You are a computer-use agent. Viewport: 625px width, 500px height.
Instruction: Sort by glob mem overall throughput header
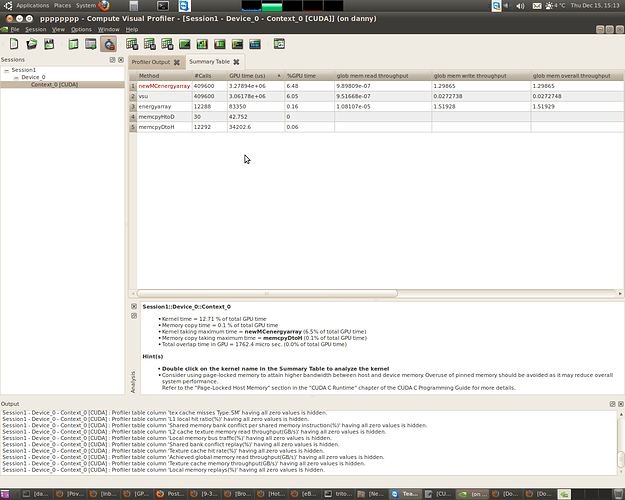point(577,76)
